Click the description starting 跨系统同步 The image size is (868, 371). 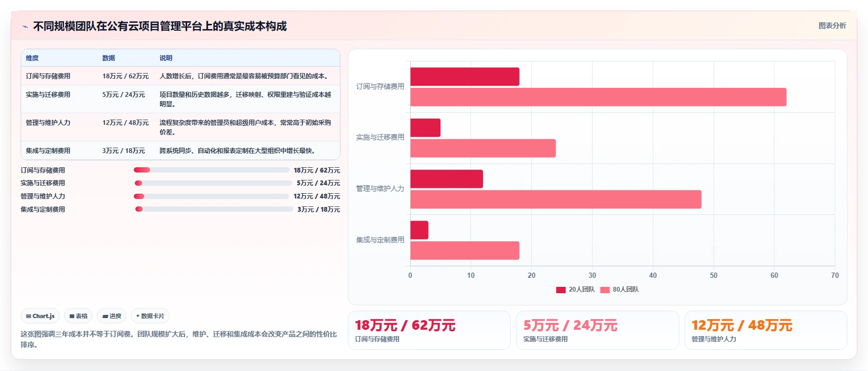click(x=239, y=151)
